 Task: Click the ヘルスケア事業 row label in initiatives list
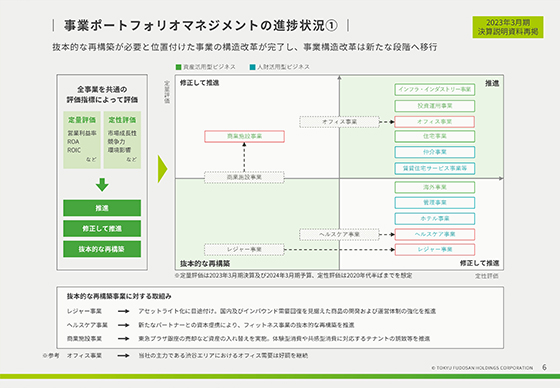coord(87,325)
